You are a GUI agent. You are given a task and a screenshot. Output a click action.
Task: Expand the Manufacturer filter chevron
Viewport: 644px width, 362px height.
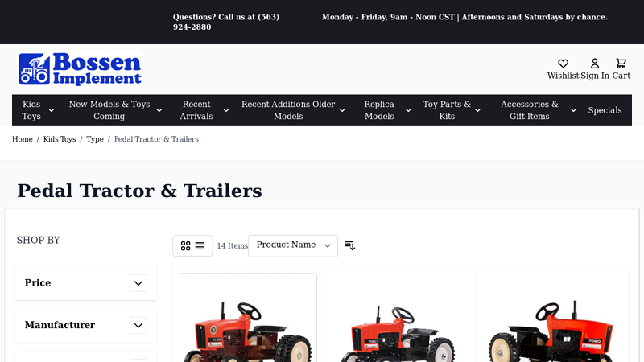pyautogui.click(x=138, y=326)
